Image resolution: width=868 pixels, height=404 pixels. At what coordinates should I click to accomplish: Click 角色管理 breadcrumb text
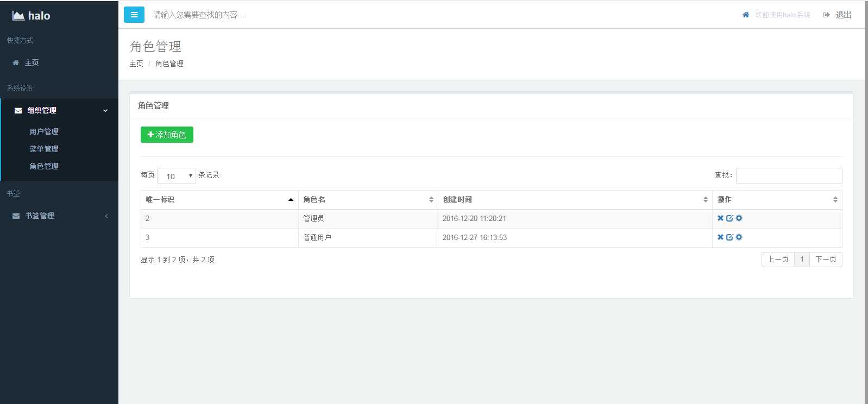tap(169, 64)
